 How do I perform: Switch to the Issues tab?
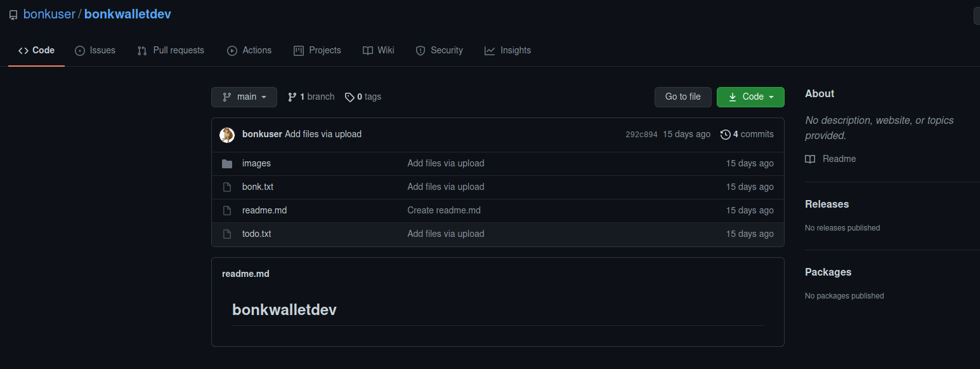pyautogui.click(x=95, y=50)
